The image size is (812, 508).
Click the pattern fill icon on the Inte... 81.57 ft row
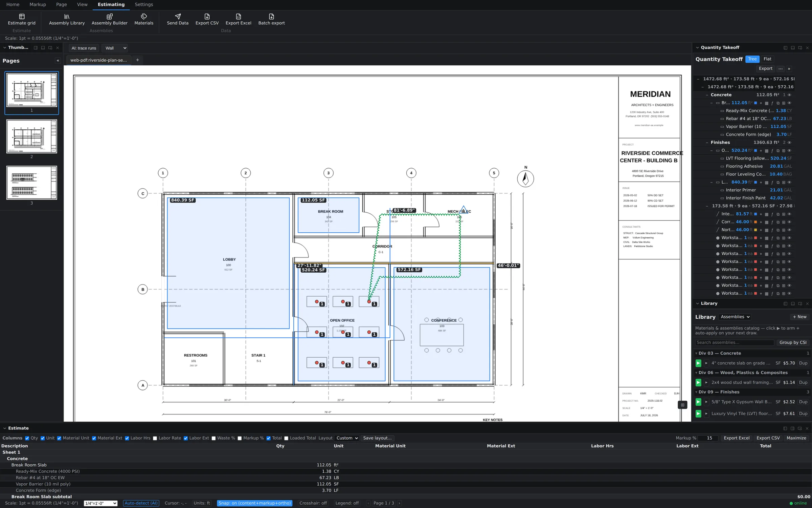click(x=767, y=214)
